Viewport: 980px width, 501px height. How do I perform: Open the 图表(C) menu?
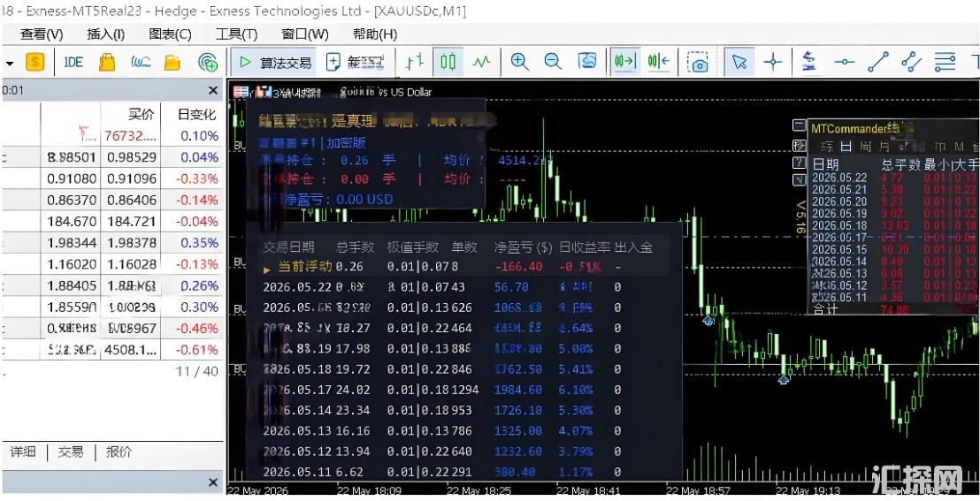pos(170,34)
